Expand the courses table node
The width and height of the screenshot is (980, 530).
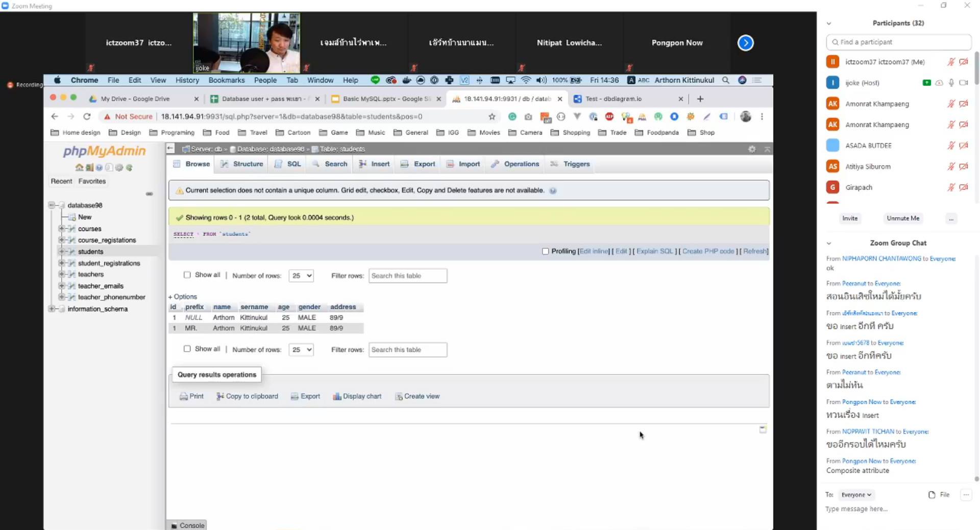[61, 229]
